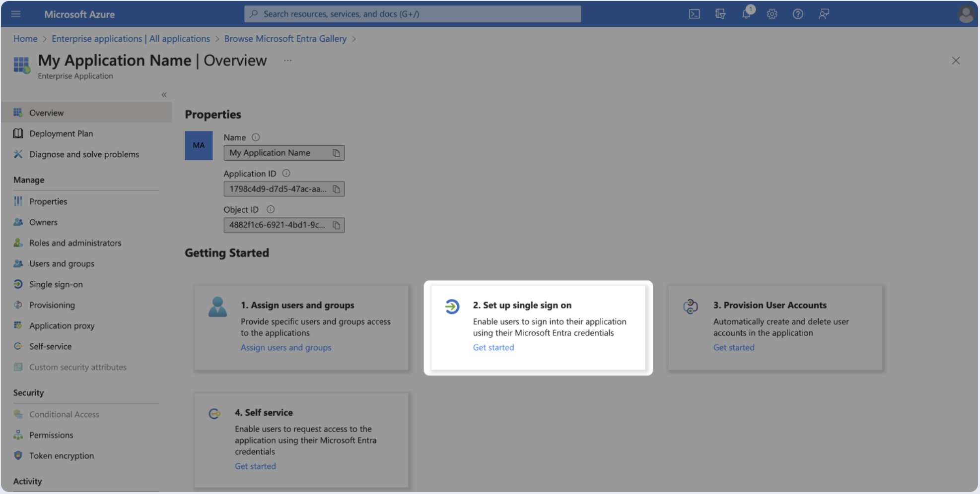The image size is (980, 494).
Task: Click Get started under Provision User Accounts
Action: (733, 347)
